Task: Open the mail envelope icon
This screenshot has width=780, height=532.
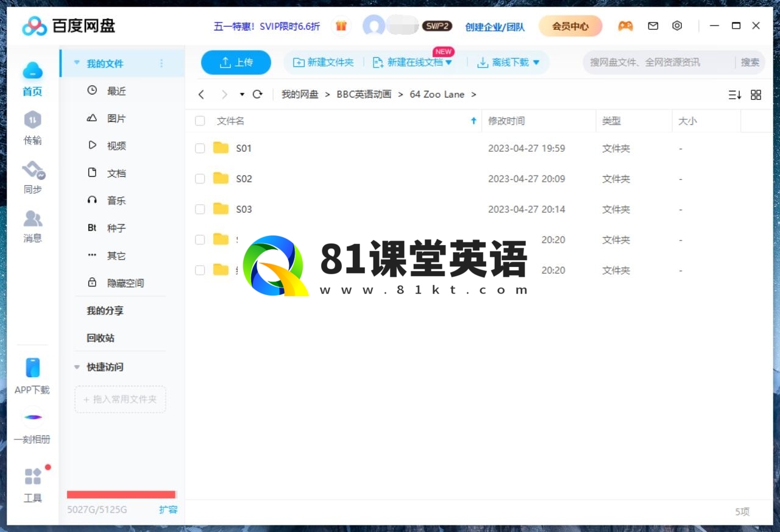Action: (653, 26)
